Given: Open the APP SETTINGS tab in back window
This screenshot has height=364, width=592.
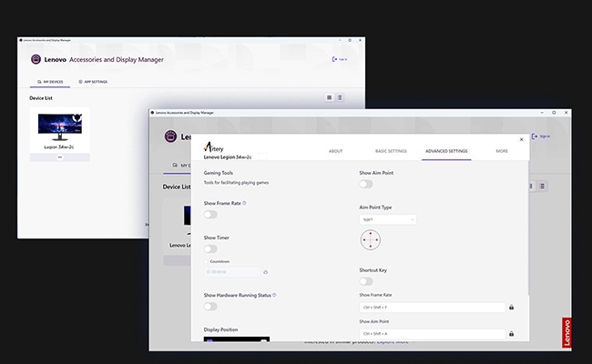Looking at the screenshot, I should click(x=93, y=82).
